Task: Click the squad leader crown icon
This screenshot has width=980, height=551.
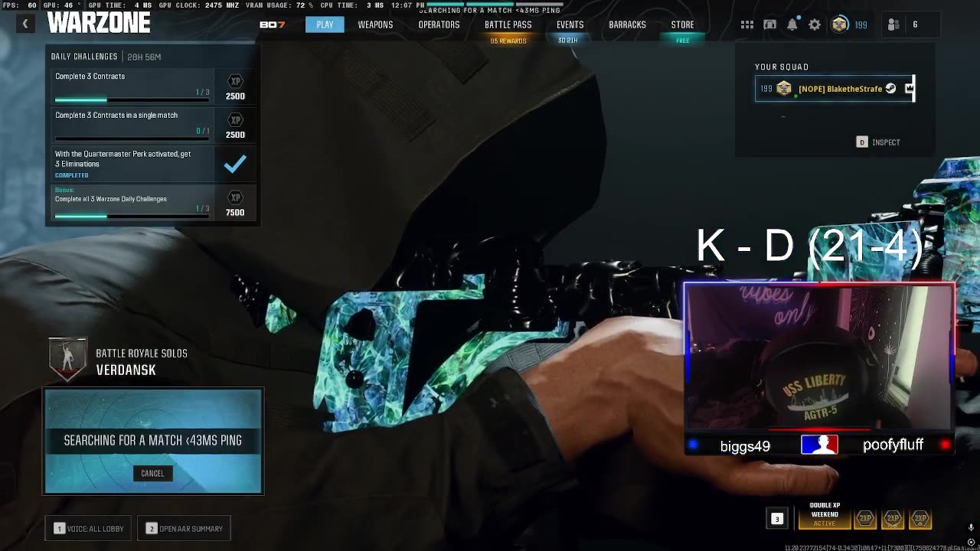Action: pos(909,89)
